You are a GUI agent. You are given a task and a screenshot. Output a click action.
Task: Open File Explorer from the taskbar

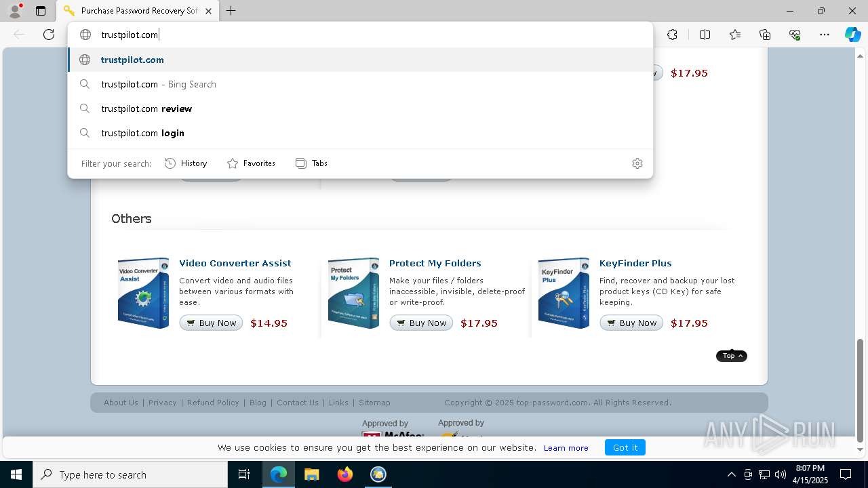pos(311,474)
